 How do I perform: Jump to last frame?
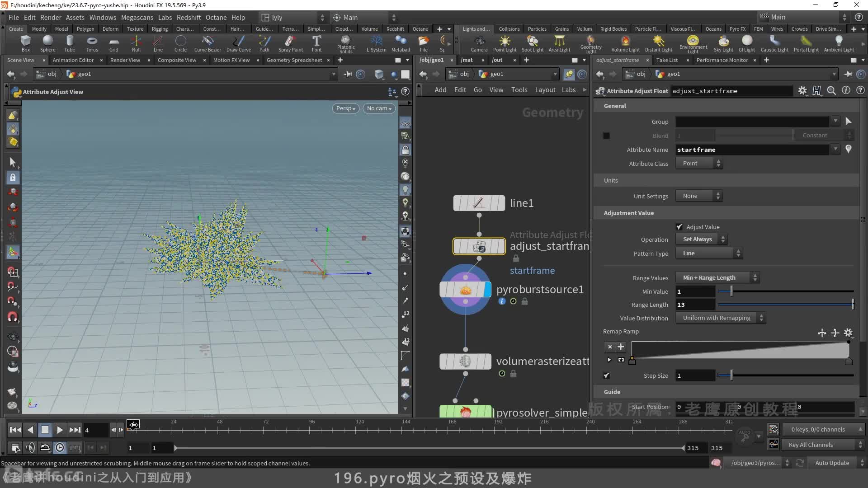[75, 430]
